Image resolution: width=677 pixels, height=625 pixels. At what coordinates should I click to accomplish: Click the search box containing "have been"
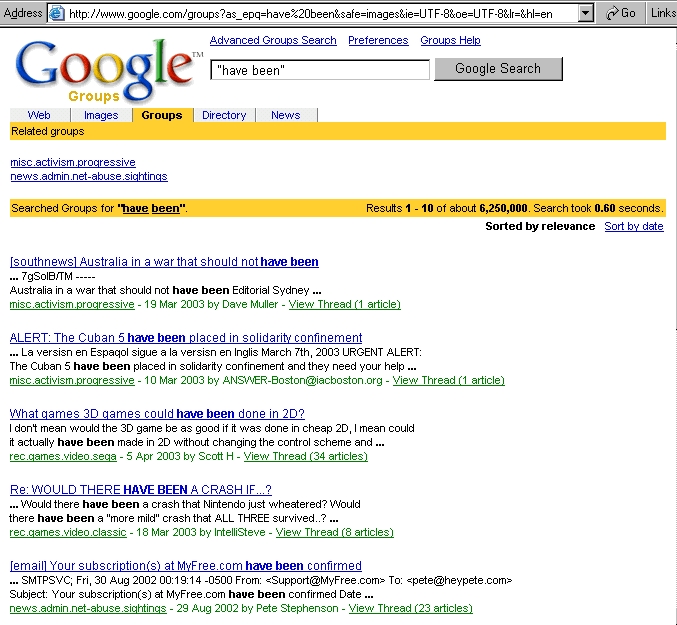(319, 70)
